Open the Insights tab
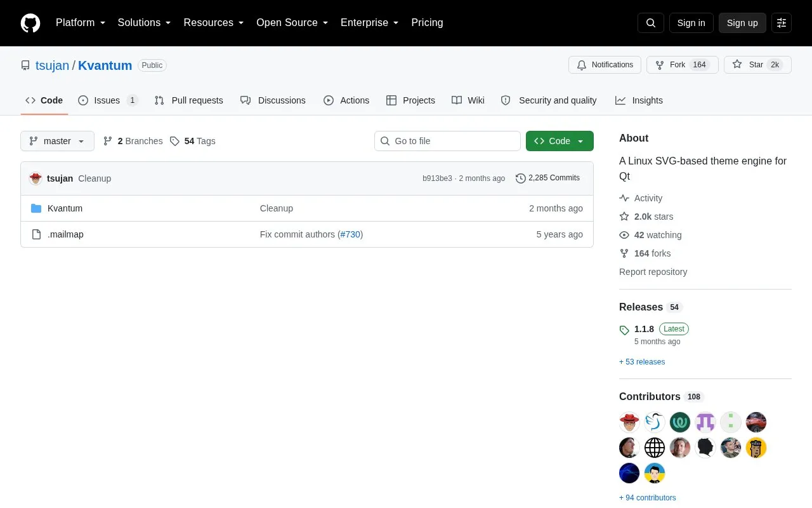This screenshot has width=812, height=508. (639, 100)
